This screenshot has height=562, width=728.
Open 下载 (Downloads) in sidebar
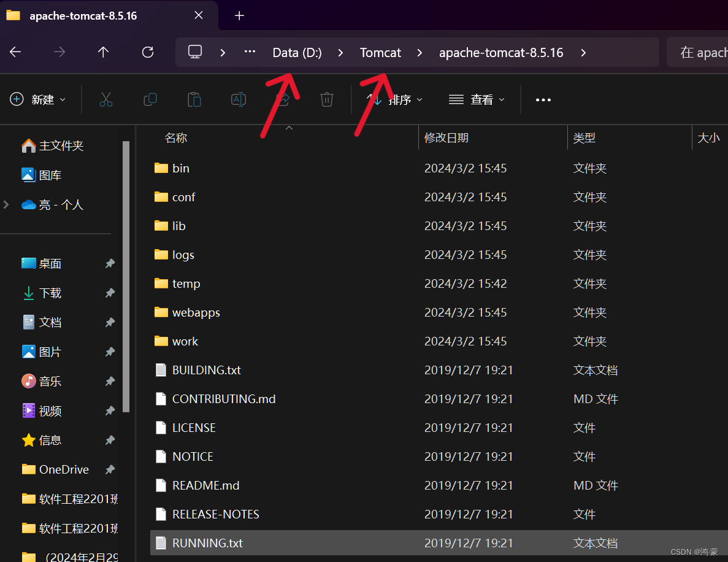[x=42, y=293]
